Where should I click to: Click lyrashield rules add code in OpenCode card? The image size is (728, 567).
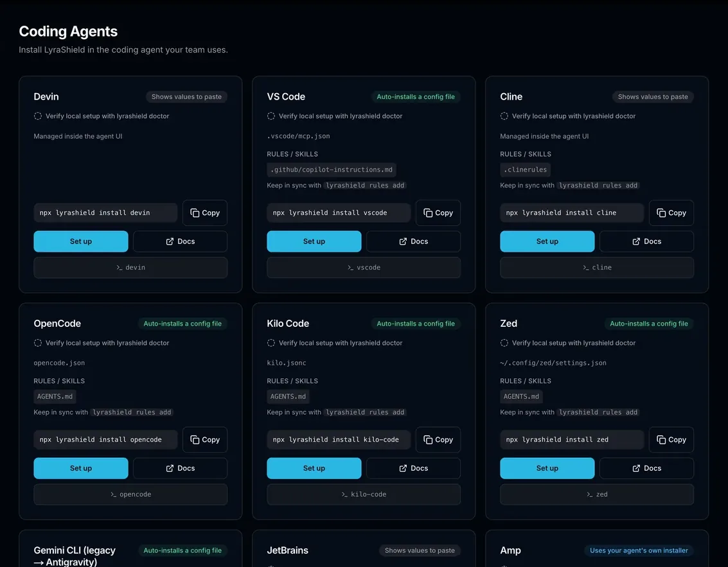click(132, 412)
